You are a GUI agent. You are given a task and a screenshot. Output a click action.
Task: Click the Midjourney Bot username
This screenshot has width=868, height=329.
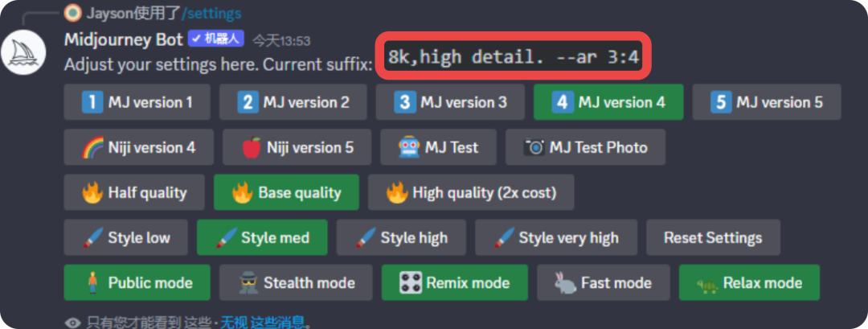pos(124,39)
